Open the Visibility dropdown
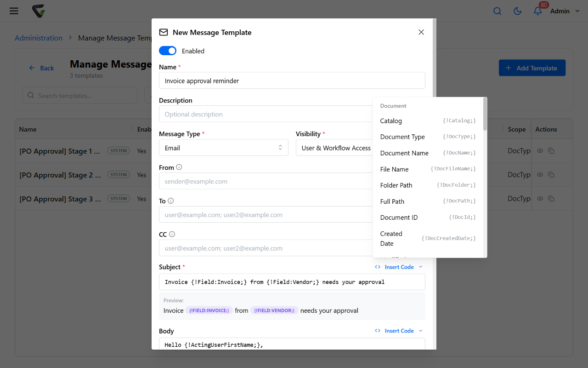This screenshot has height=368, width=588. click(x=335, y=148)
